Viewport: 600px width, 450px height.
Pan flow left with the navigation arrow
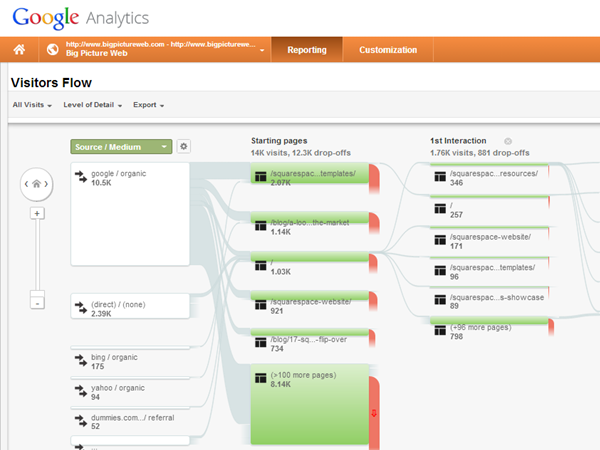pos(26,184)
